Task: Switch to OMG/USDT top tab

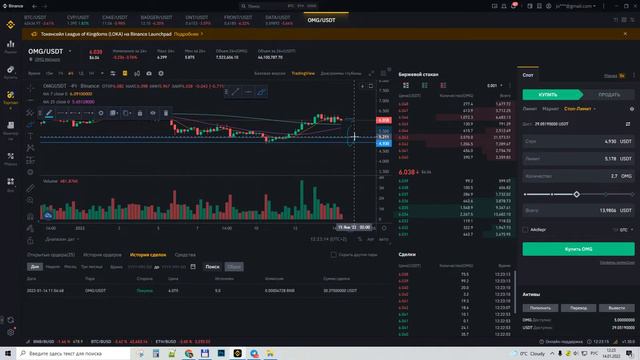Action: 322,20
